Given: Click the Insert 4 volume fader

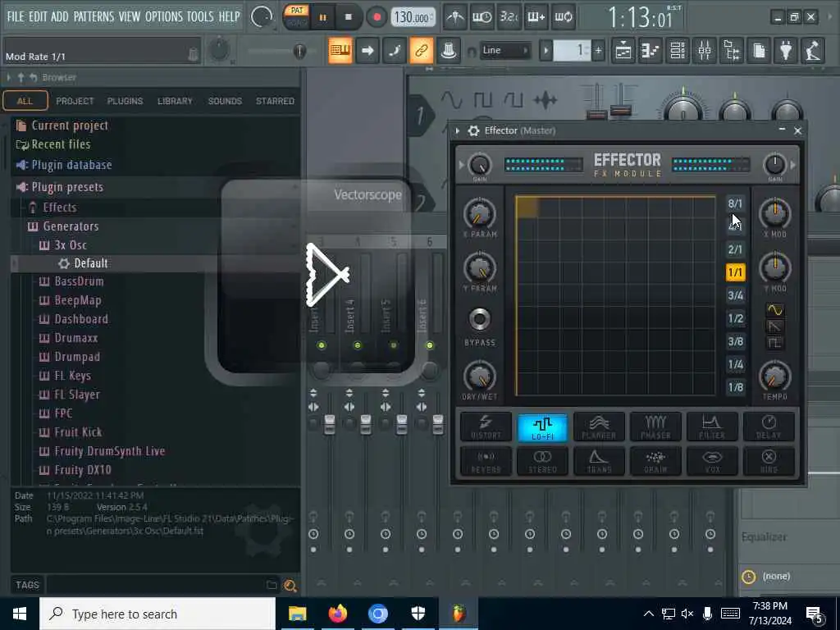Looking at the screenshot, I should coord(365,424).
